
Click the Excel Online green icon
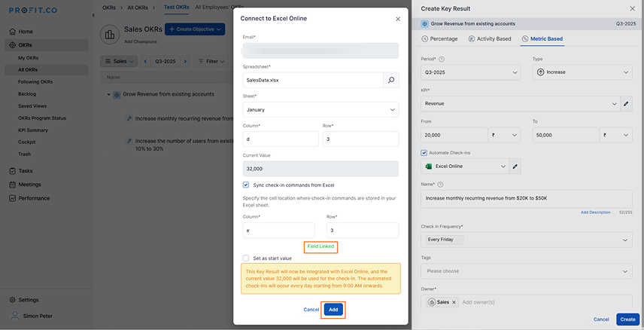tap(429, 167)
